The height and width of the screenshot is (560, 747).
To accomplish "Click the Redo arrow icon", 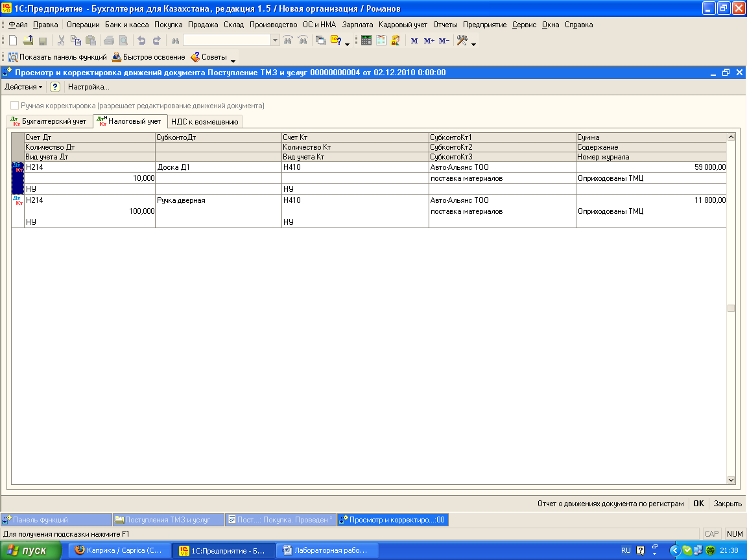I will click(x=156, y=41).
